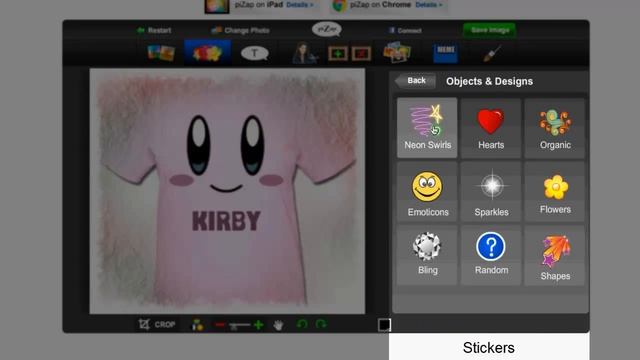Open the Bling sticker category
Screen dimensions: 640x360
tap(427, 256)
